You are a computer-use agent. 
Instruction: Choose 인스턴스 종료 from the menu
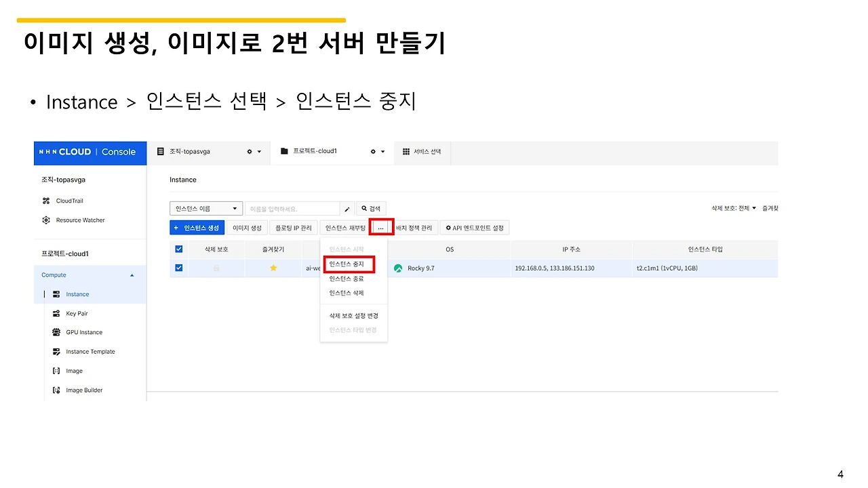(347, 279)
